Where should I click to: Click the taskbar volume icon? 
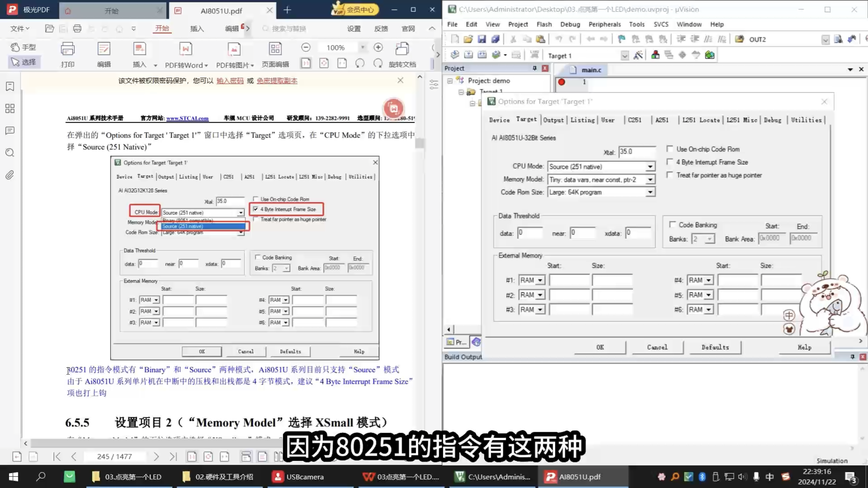pos(742,477)
